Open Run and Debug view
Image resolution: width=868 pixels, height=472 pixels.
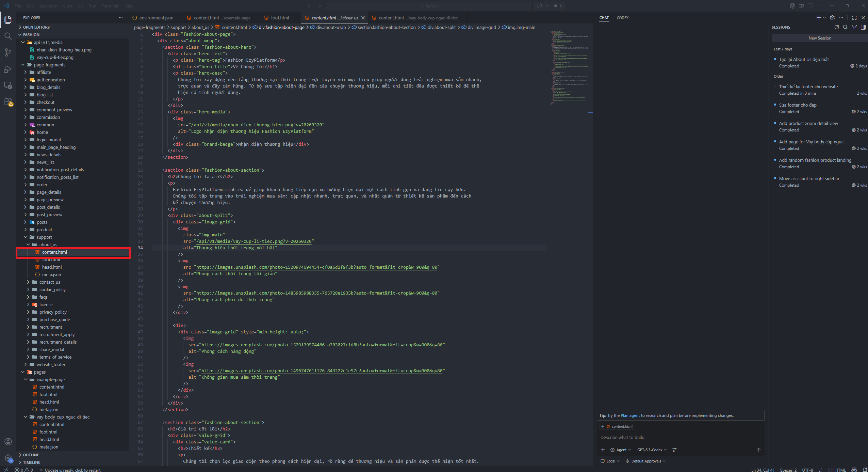[x=8, y=69]
